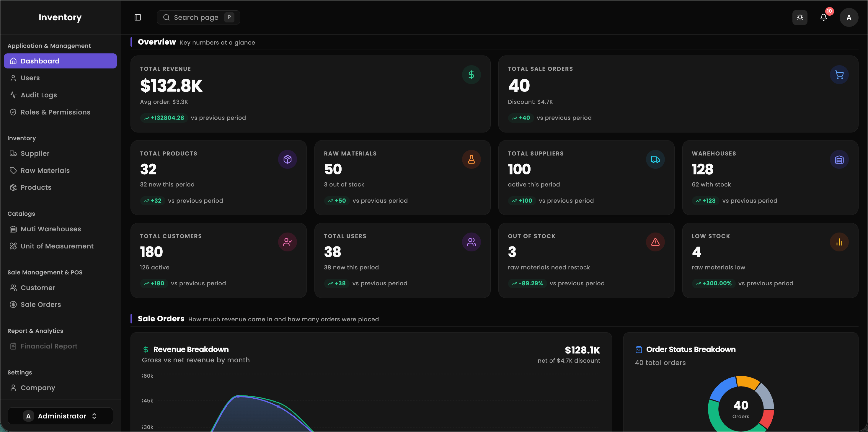The width and height of the screenshot is (868, 432).
Task: Click the Overview section heading
Action: coord(157,42)
